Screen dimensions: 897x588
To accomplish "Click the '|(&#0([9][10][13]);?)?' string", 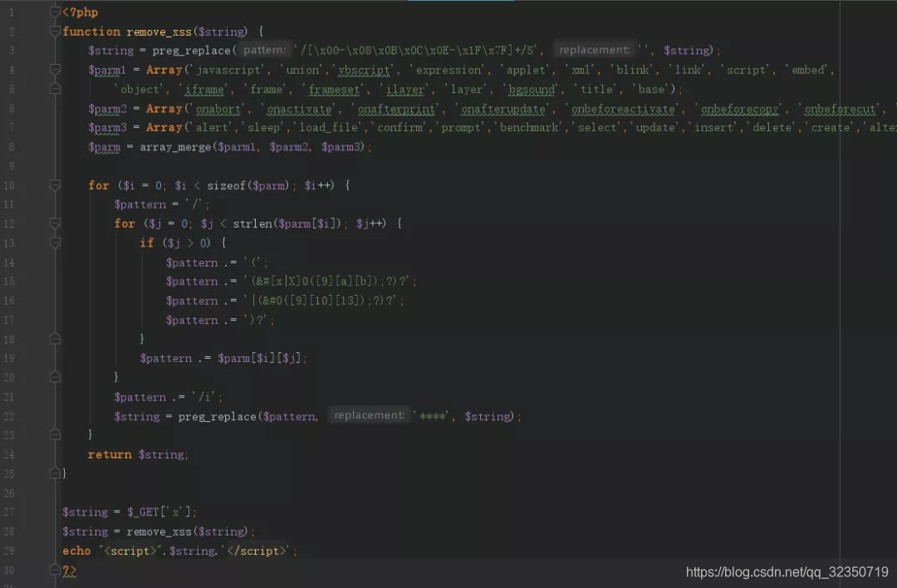I will coord(321,301).
